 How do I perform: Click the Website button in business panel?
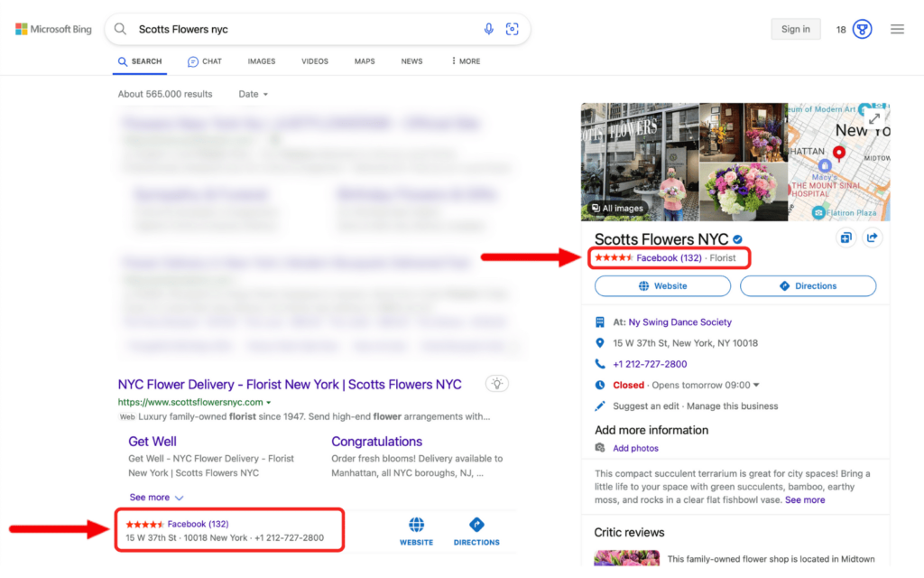coord(662,286)
